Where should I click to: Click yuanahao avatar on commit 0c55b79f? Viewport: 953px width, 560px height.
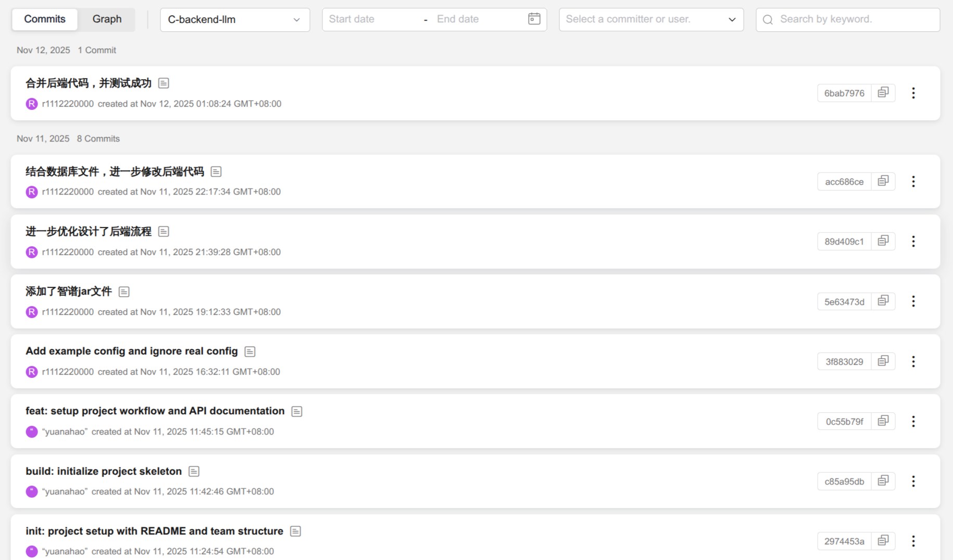(32, 431)
